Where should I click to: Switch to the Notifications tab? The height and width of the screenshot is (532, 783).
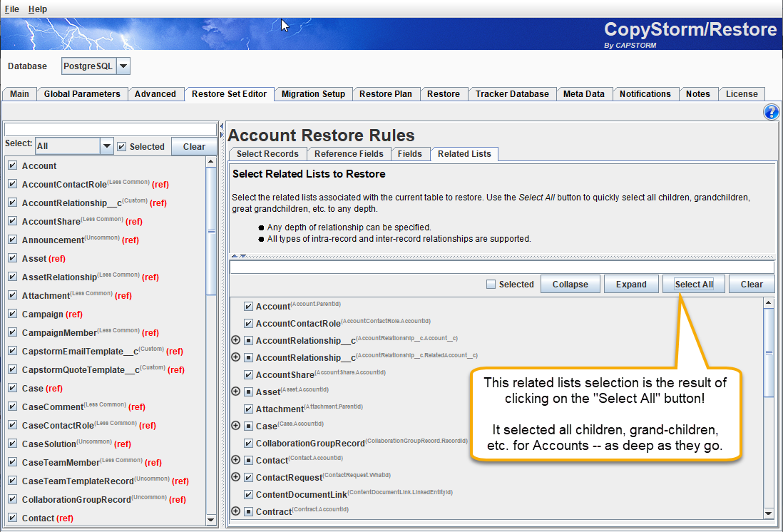pyautogui.click(x=645, y=94)
